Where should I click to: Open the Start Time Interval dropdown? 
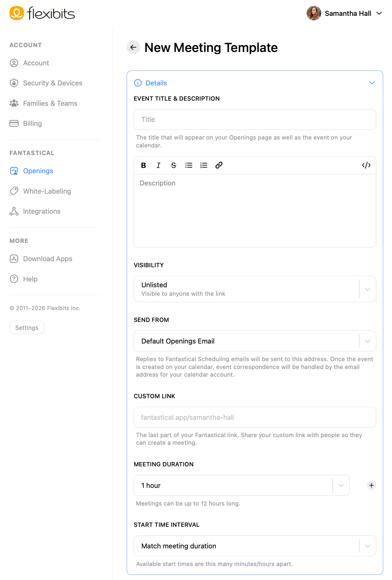coord(255,546)
